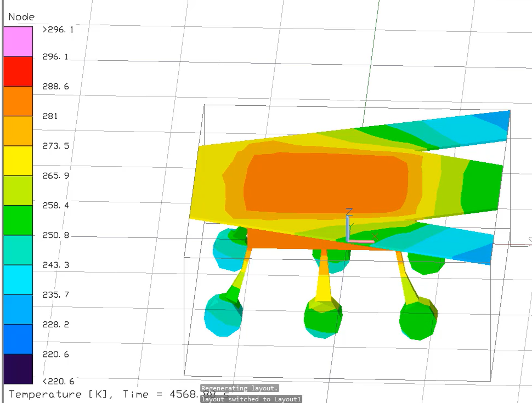
Task: Click the bright green legend color band
Action: coord(18,220)
